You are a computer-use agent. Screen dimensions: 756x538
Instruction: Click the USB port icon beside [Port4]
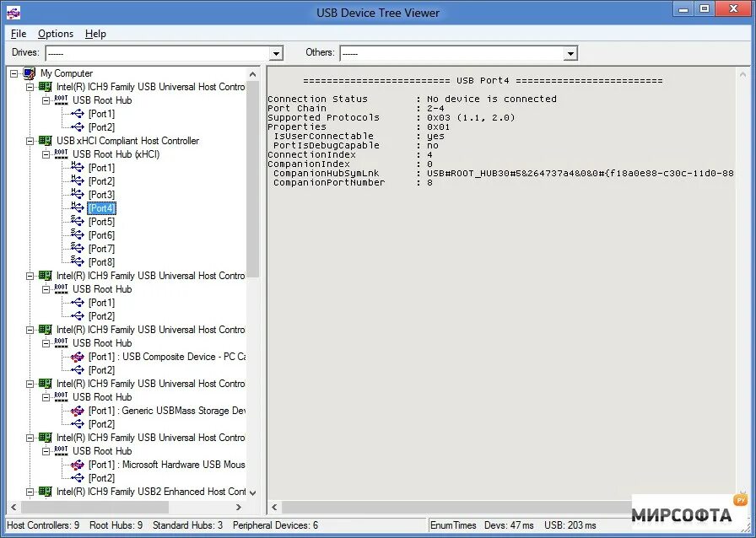pos(77,207)
